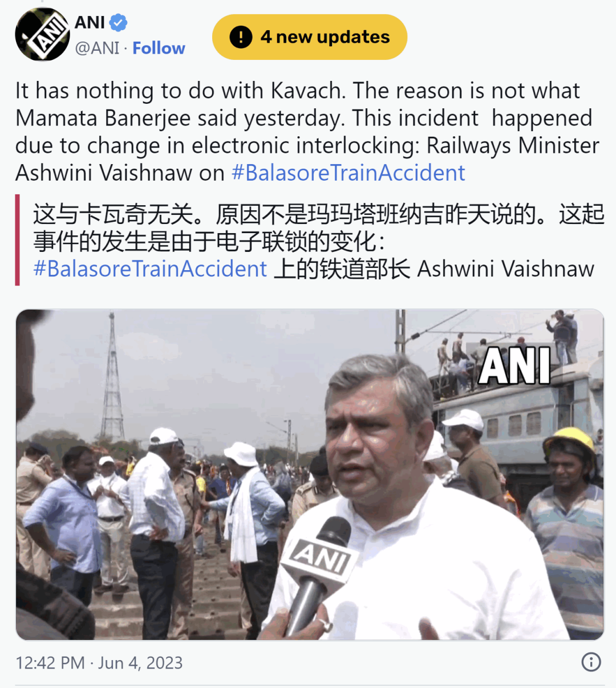616x688 pixels.
Task: Open #BalasoreTrainAccident hashtag in Chinese translation
Action: pyautogui.click(x=150, y=268)
